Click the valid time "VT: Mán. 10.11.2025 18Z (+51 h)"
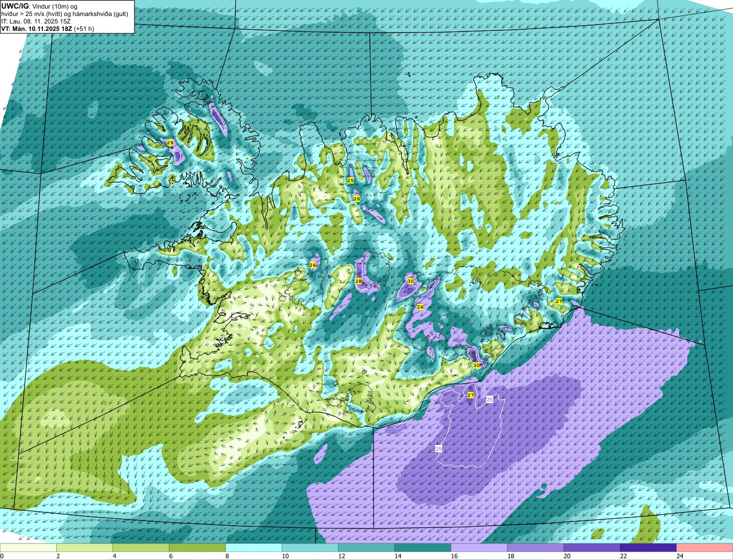The height and width of the screenshot is (560, 733). (x=48, y=28)
